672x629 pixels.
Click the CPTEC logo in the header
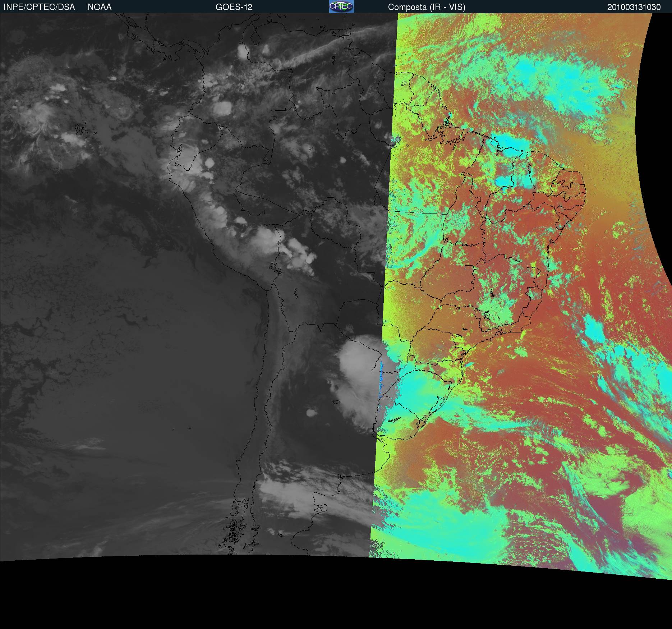pyautogui.click(x=341, y=6)
